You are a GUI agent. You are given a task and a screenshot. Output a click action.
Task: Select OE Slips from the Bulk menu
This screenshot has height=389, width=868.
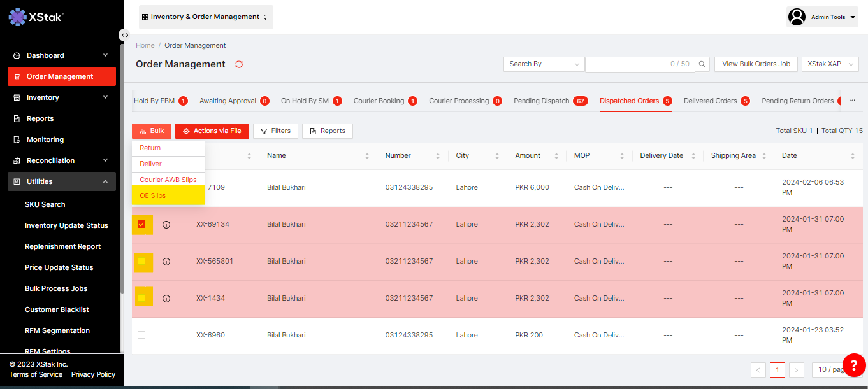click(153, 196)
